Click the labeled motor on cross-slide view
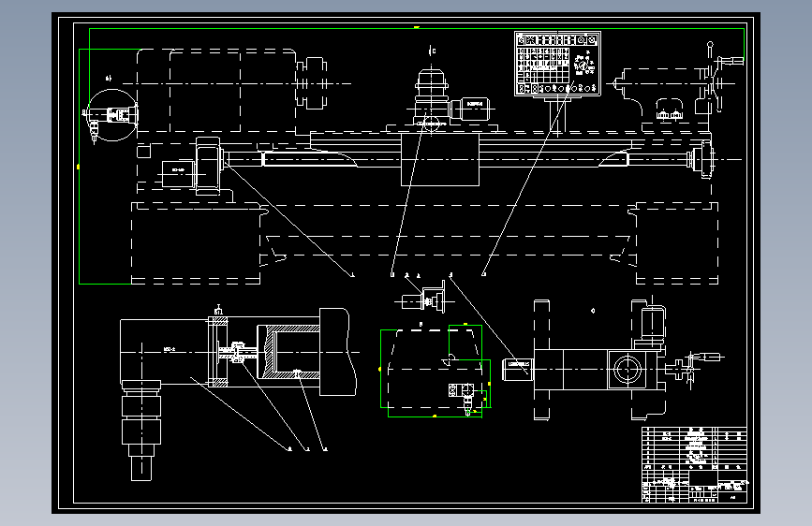Viewport: 812px width, 526px height. click(x=518, y=369)
